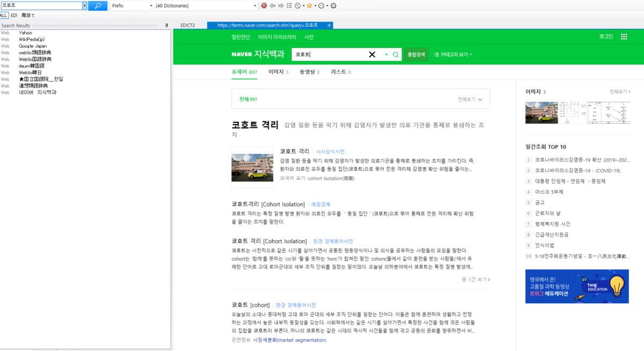Click the green Naver search magnifier icon
The width and height of the screenshot is (644, 351).
(x=396, y=54)
